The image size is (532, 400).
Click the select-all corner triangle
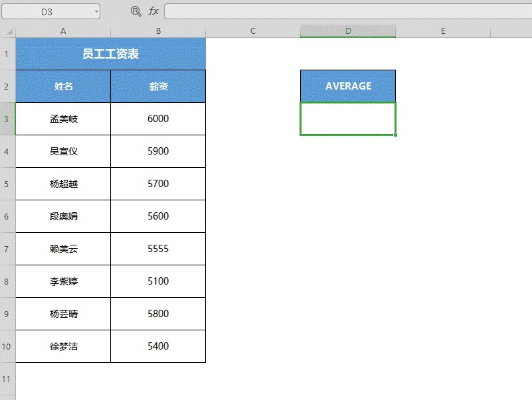[9, 32]
